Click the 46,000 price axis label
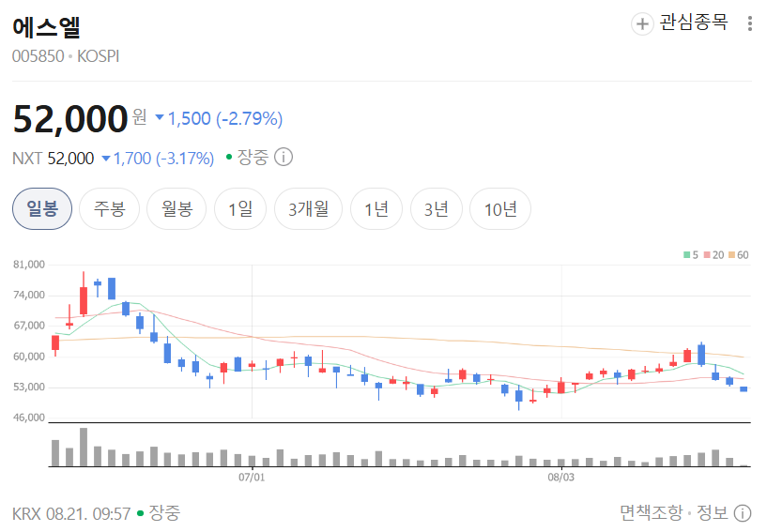This screenshot has width=767, height=532. (x=29, y=418)
